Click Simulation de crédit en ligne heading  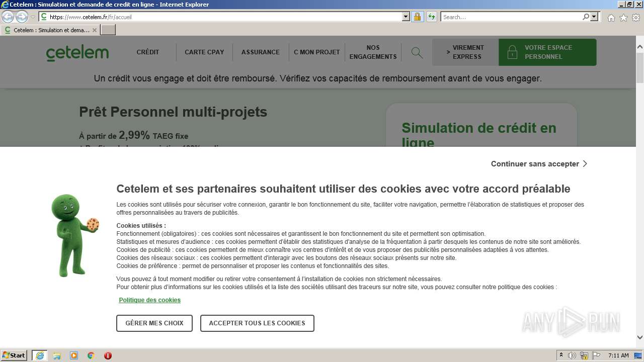pos(479,135)
